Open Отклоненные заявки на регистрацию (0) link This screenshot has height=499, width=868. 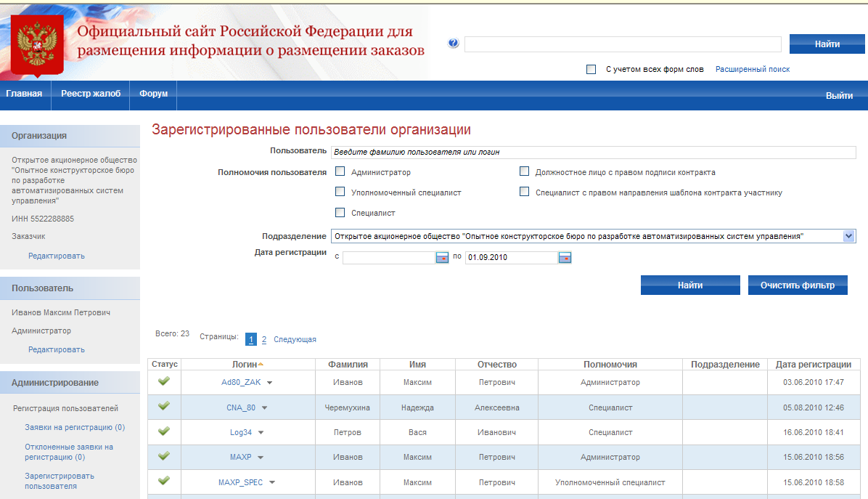(69, 452)
